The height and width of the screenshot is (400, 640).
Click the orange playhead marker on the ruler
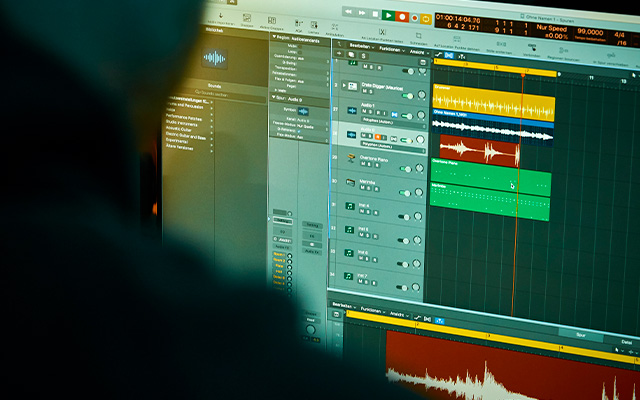click(523, 75)
